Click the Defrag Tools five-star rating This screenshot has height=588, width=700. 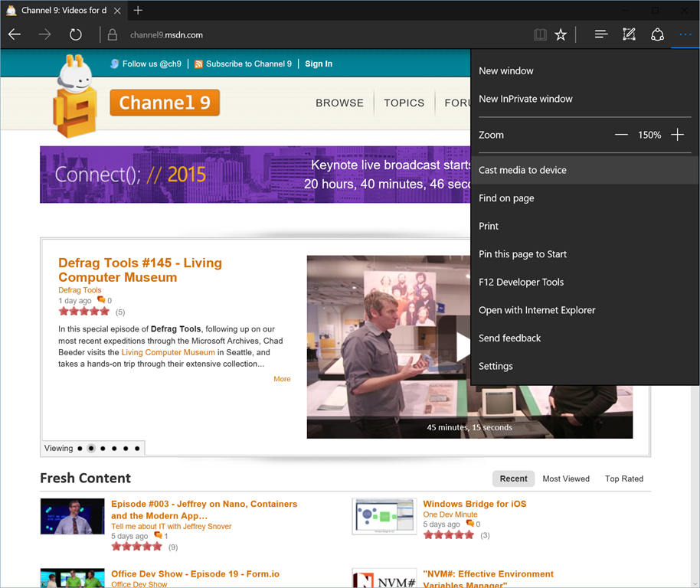(84, 312)
